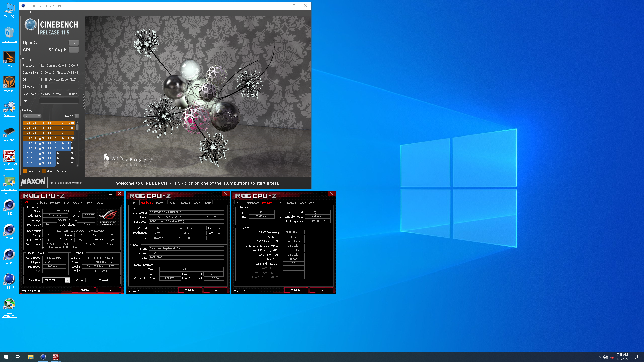
Task: Show hidden system tray icons
Action: pos(599,357)
